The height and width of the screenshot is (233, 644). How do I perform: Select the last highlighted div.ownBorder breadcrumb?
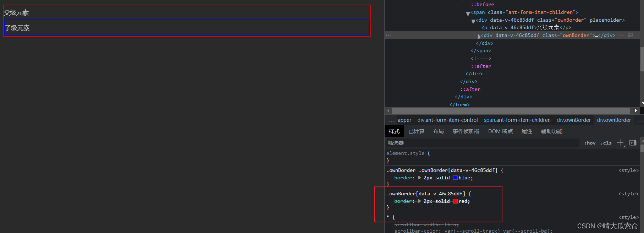pyautogui.click(x=614, y=120)
